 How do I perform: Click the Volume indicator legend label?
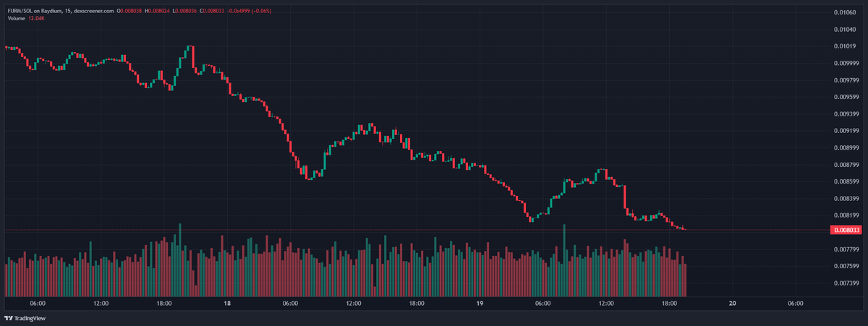[16, 18]
